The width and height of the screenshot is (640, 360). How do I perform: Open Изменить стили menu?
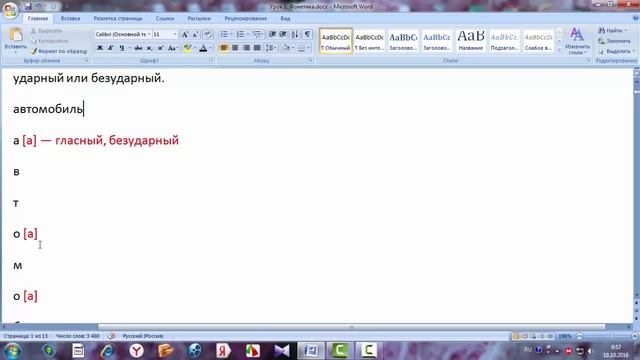(x=577, y=41)
